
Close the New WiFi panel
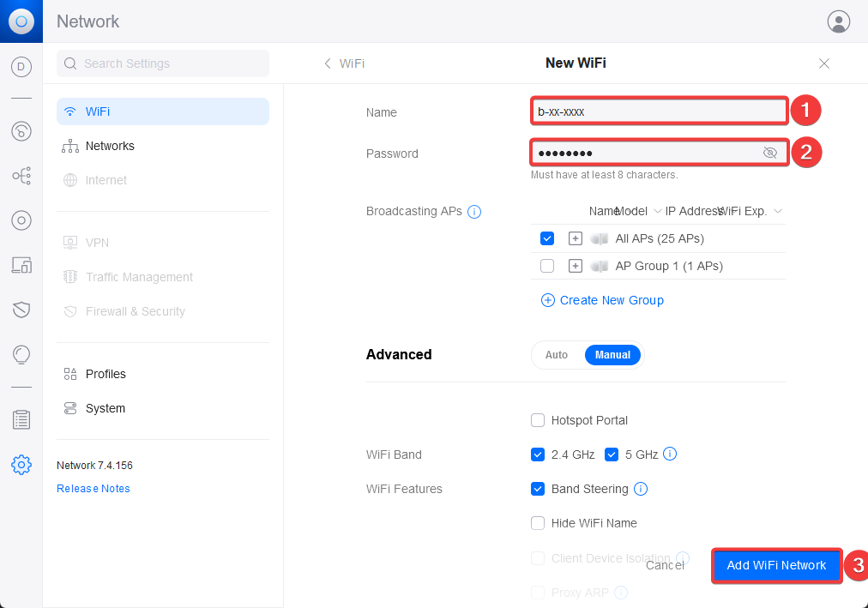click(823, 63)
